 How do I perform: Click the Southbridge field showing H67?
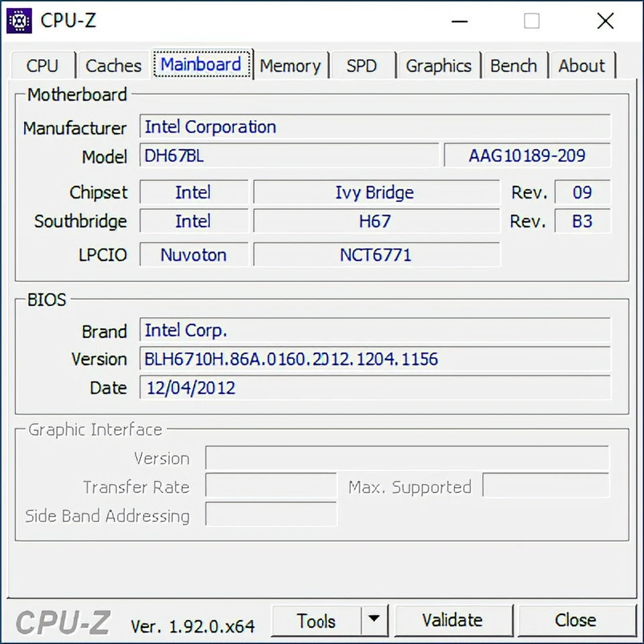pyautogui.click(x=376, y=221)
